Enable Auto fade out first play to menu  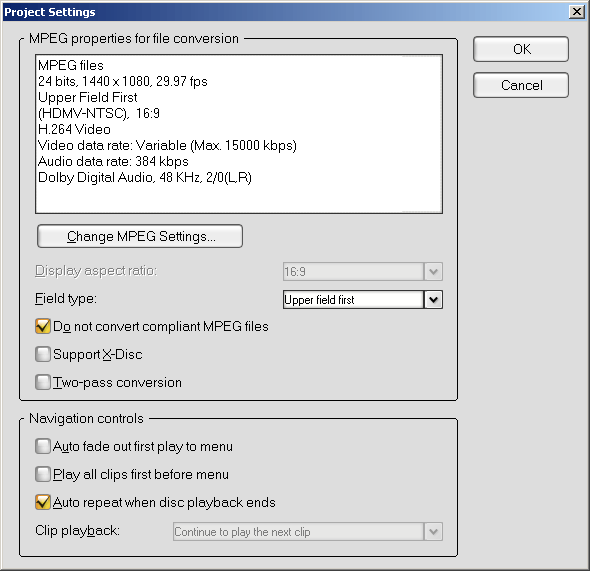(43, 446)
